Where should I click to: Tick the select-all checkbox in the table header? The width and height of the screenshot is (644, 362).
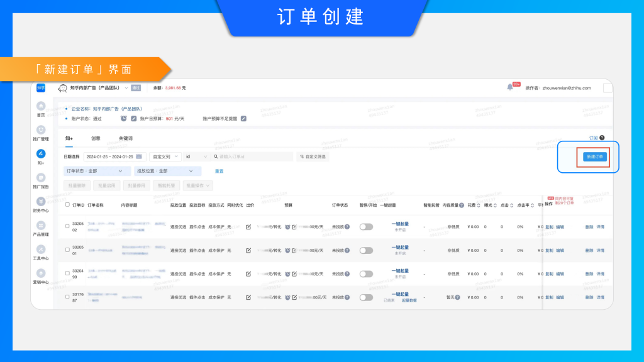(x=67, y=204)
